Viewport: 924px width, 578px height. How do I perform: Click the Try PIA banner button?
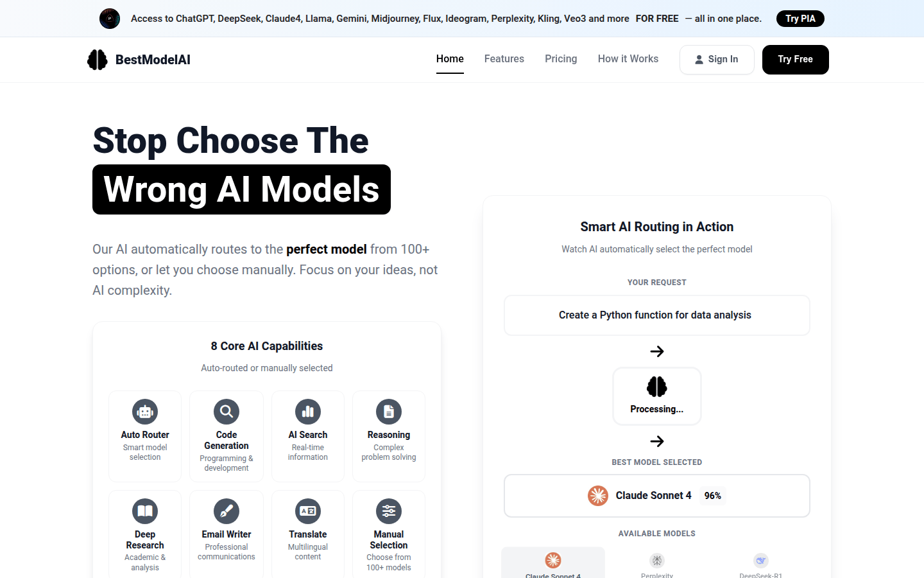800,19
